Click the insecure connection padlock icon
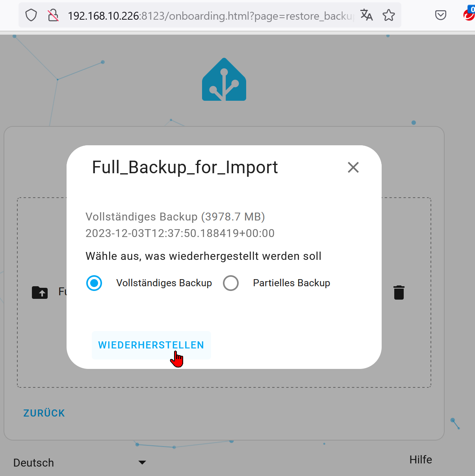 click(x=53, y=15)
